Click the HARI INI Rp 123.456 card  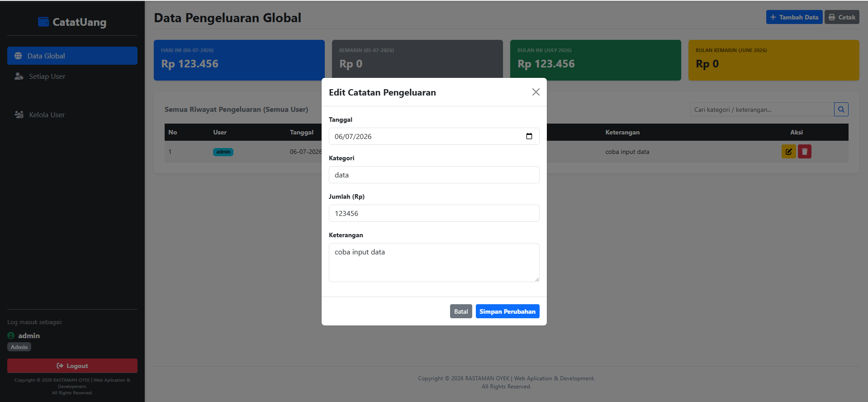(239, 60)
